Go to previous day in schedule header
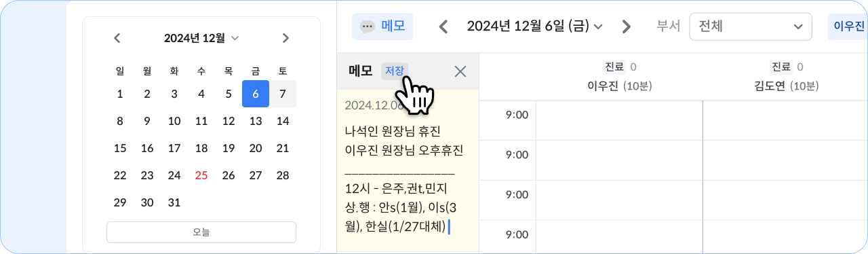Image resolution: width=868 pixels, height=254 pixels. pos(443,26)
